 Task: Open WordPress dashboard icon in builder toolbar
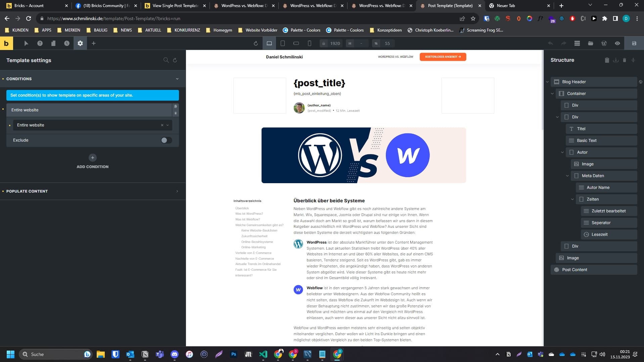(x=604, y=43)
